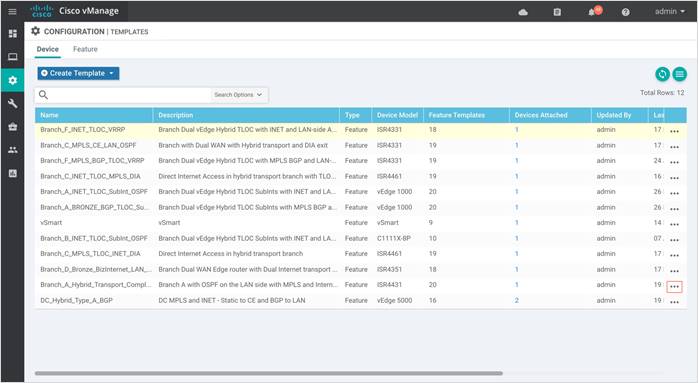Switch to the Device tab
The width and height of the screenshot is (698, 383).
(48, 49)
